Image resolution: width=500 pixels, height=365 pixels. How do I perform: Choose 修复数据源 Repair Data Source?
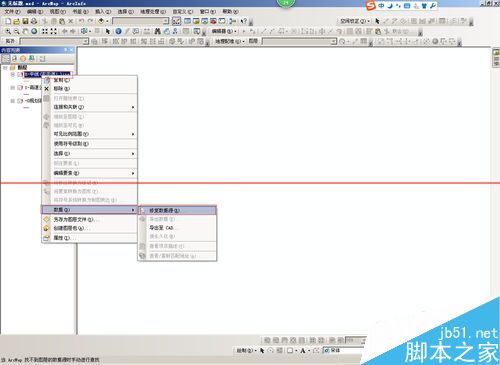(x=177, y=210)
